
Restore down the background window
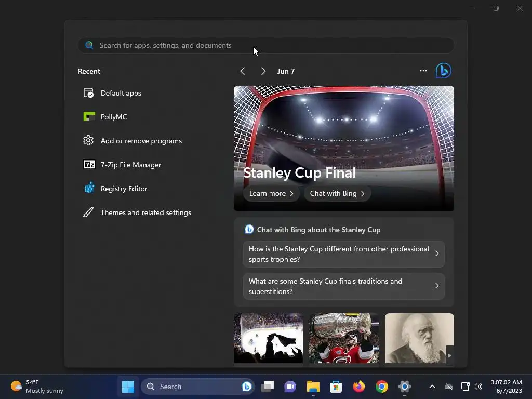496,8
